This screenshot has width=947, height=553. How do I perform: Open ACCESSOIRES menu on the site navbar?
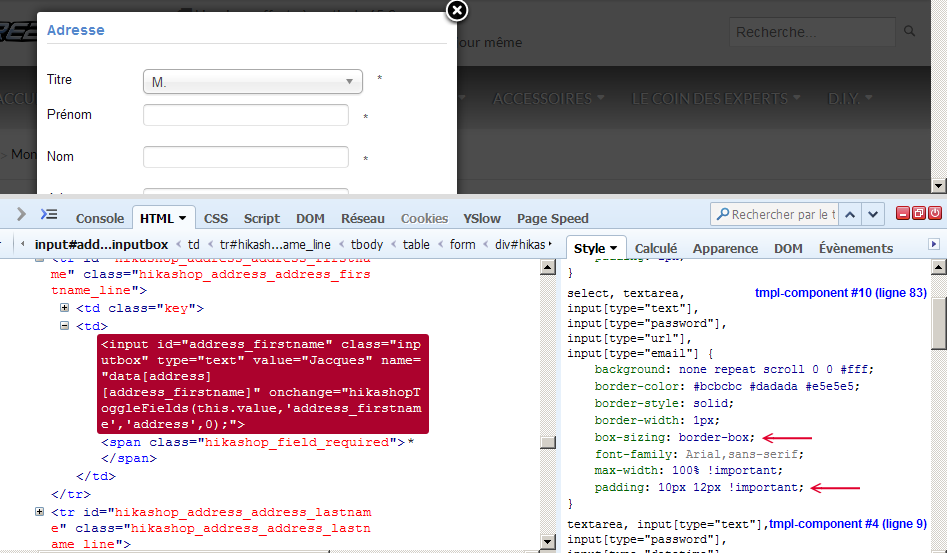pyautogui.click(x=548, y=98)
